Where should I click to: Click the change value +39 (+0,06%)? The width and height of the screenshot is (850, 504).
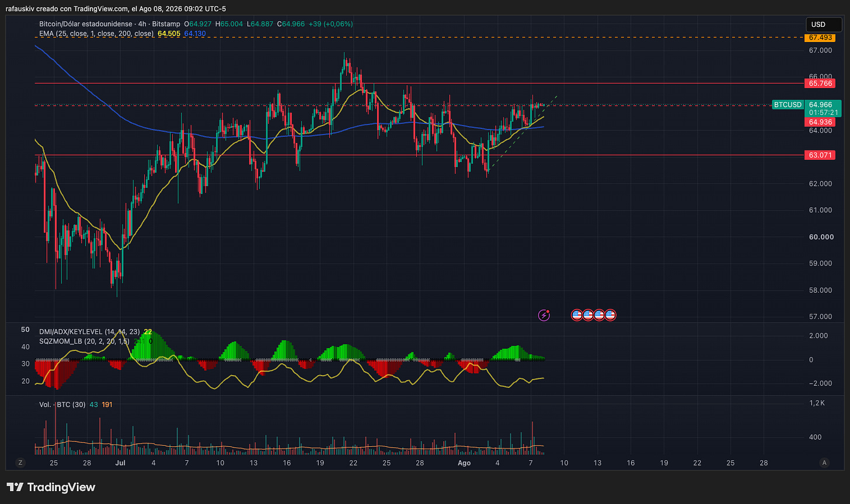coord(330,24)
